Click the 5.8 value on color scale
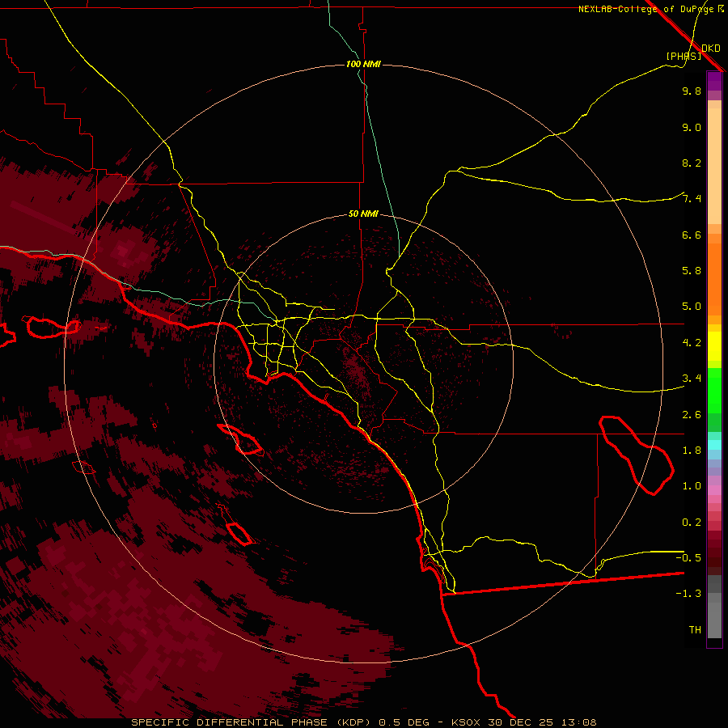The image size is (728, 728). coord(692,271)
